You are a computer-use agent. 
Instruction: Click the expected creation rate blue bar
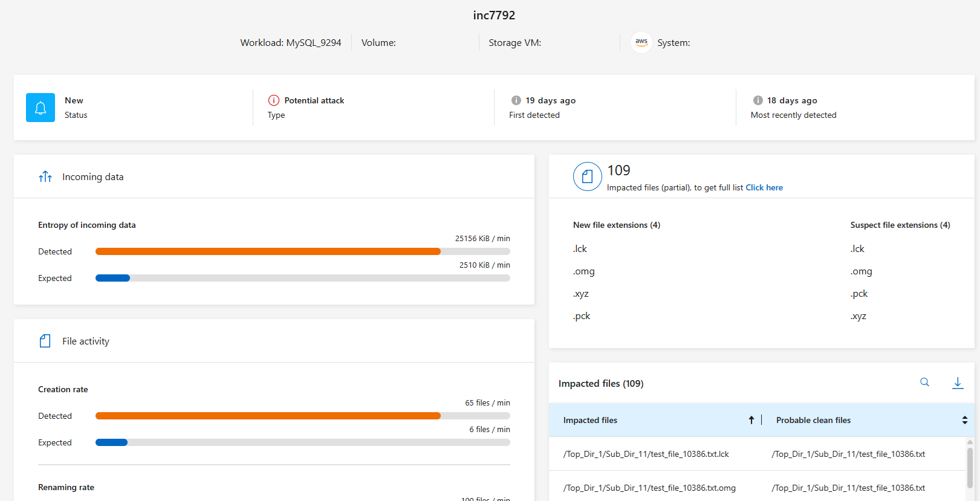point(112,442)
